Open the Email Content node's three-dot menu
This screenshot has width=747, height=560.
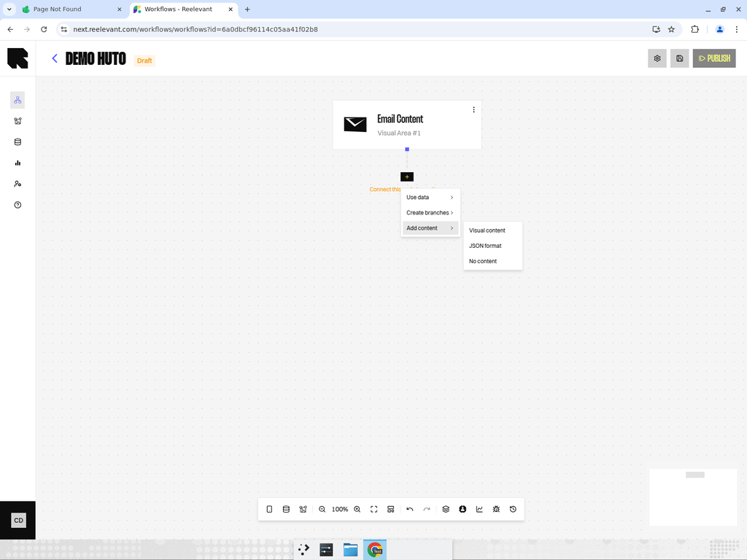coord(473,109)
